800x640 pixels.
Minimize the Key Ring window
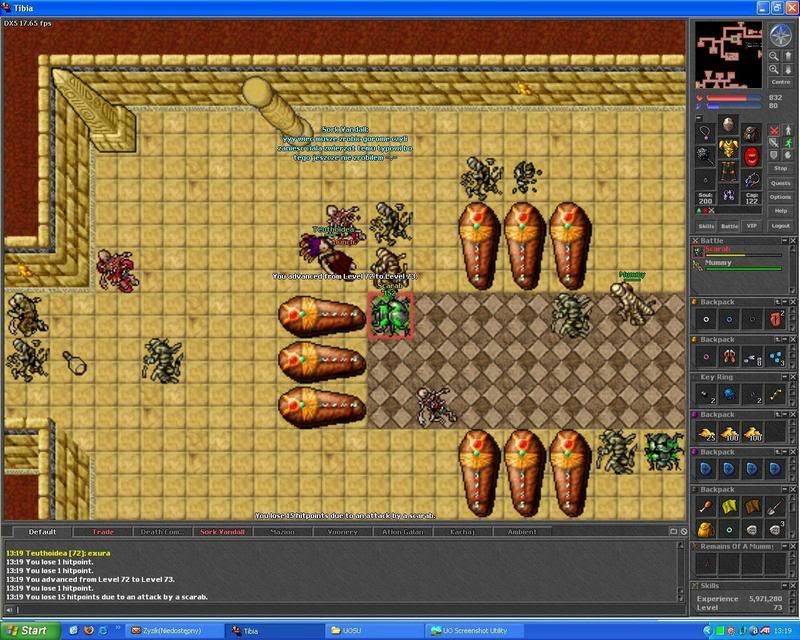tap(785, 377)
